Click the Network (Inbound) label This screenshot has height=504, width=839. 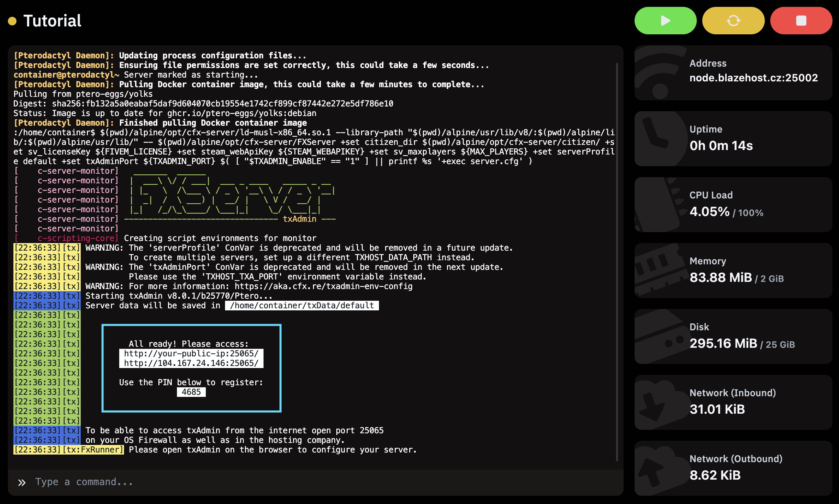[732, 393]
